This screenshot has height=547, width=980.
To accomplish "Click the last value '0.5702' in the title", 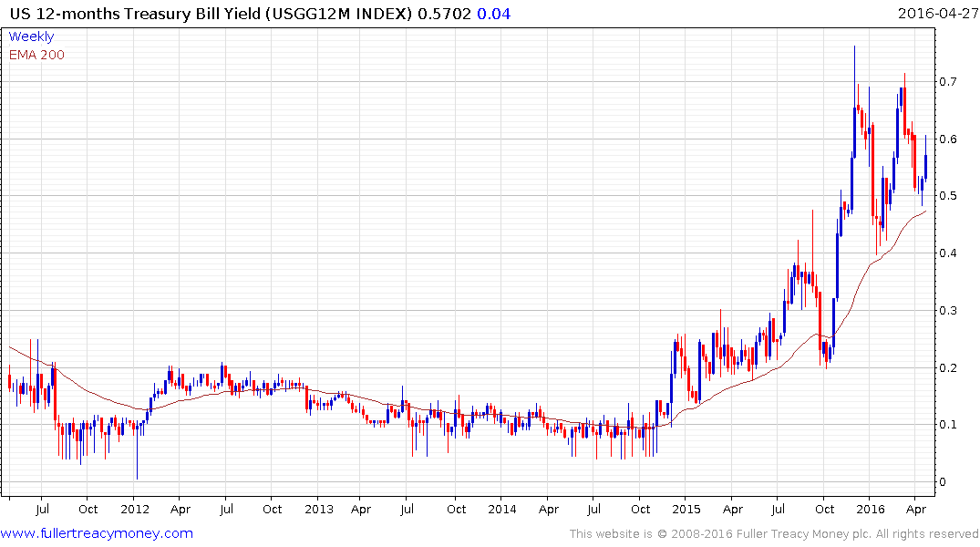I will point(444,14).
